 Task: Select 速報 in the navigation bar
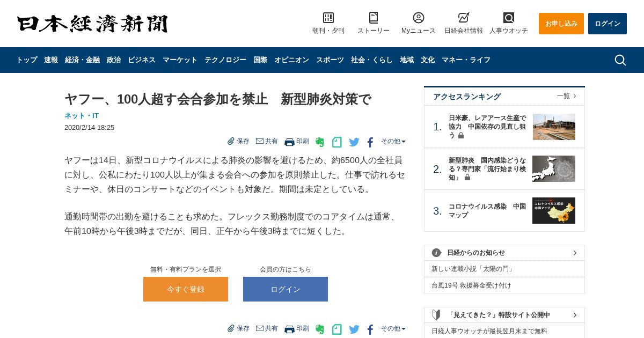click(x=51, y=60)
